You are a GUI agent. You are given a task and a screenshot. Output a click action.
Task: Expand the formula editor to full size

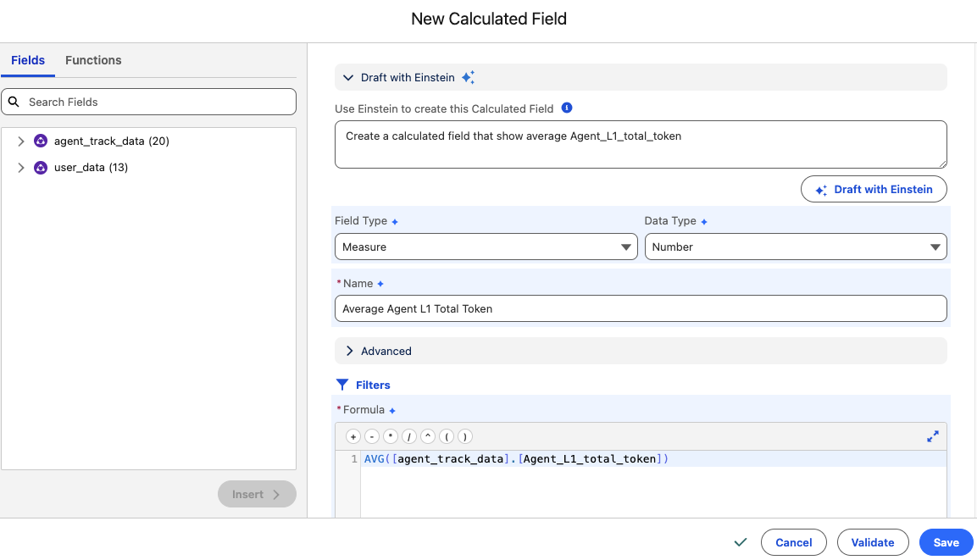[x=933, y=436]
